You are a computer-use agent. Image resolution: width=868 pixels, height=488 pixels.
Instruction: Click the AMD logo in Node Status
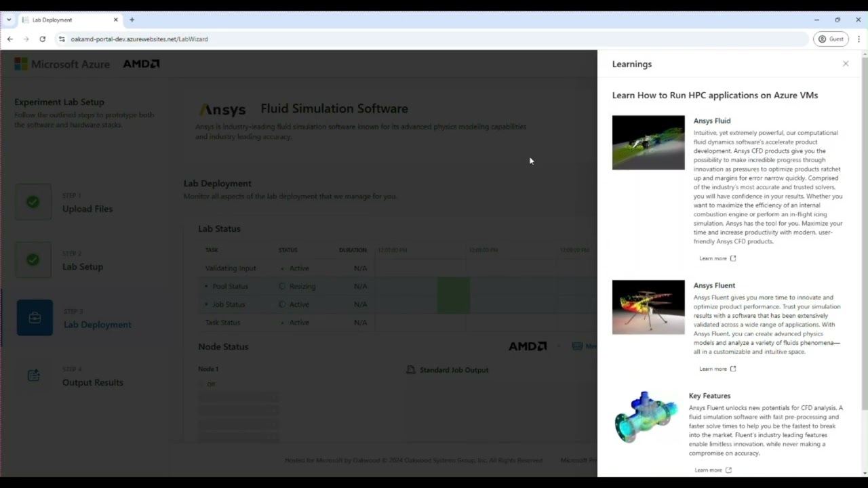point(528,346)
